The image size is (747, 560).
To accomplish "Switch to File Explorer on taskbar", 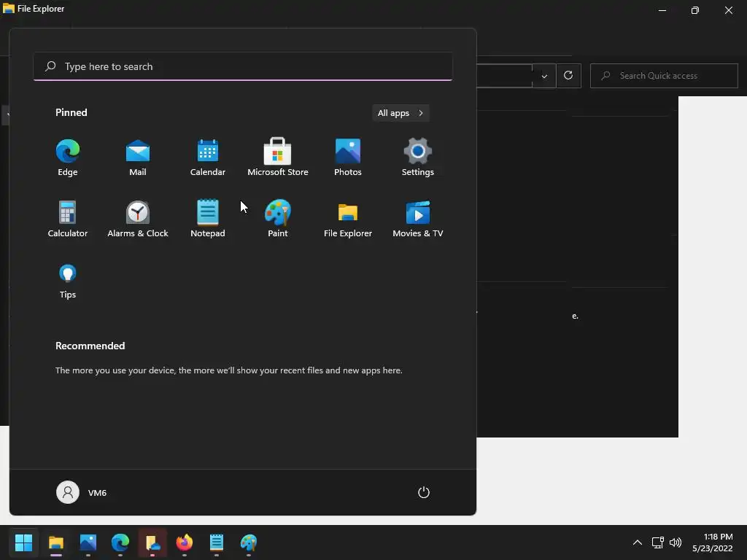I will coord(56,542).
